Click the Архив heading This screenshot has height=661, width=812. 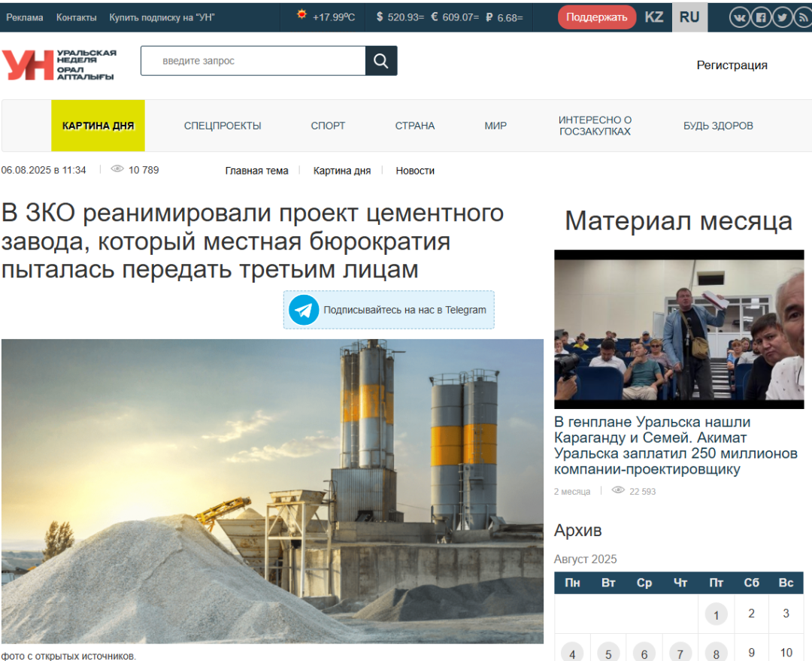click(x=578, y=530)
